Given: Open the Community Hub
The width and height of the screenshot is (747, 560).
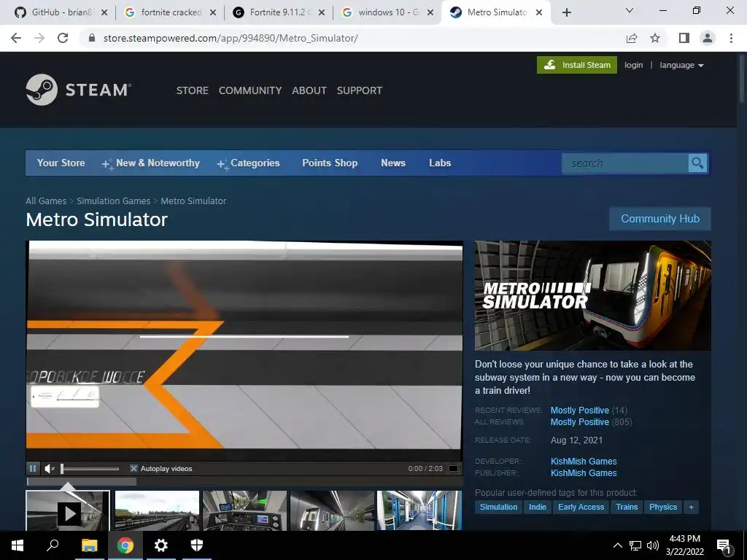Looking at the screenshot, I should [660, 219].
